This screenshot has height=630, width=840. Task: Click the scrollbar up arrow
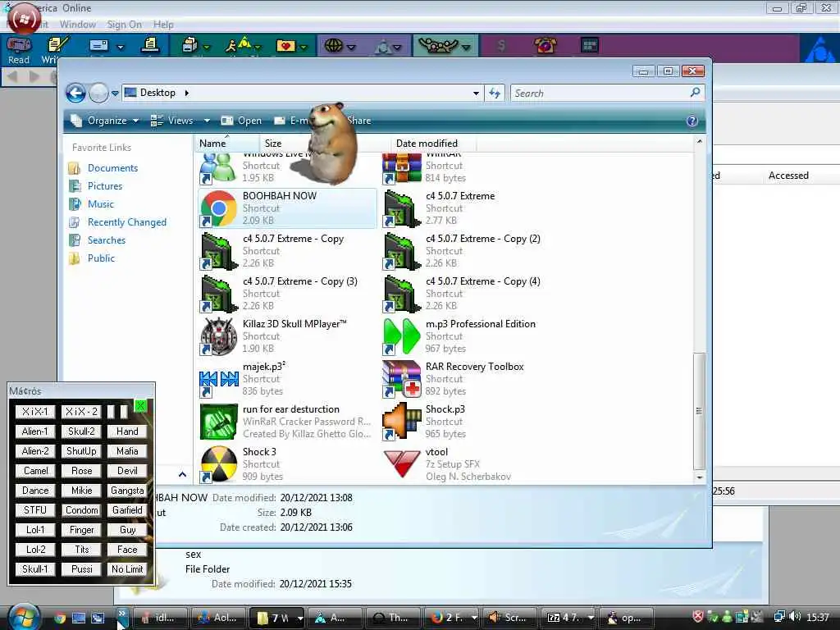click(x=699, y=141)
